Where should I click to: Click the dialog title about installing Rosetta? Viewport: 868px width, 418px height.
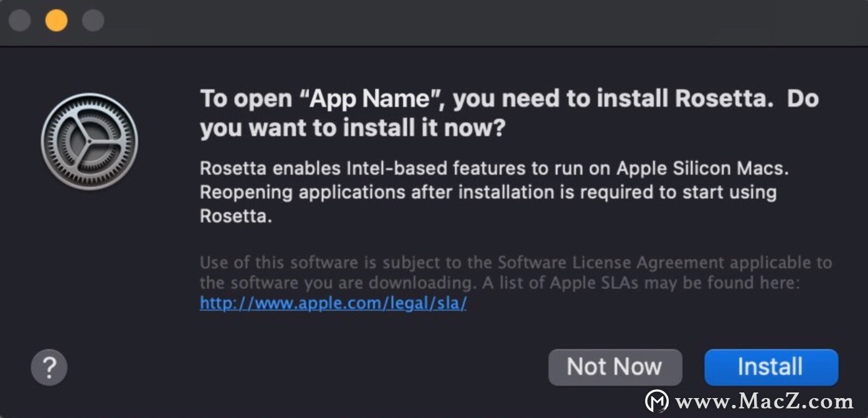[509, 114]
